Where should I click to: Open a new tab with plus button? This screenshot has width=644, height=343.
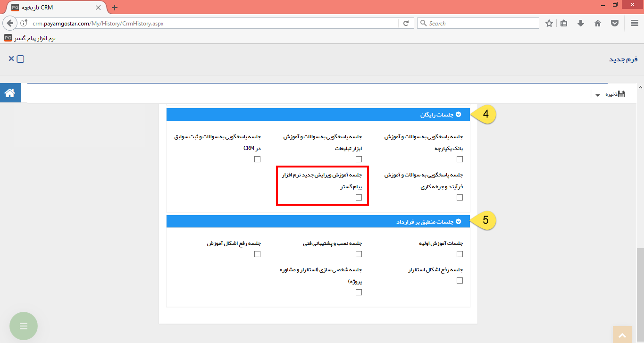[115, 8]
